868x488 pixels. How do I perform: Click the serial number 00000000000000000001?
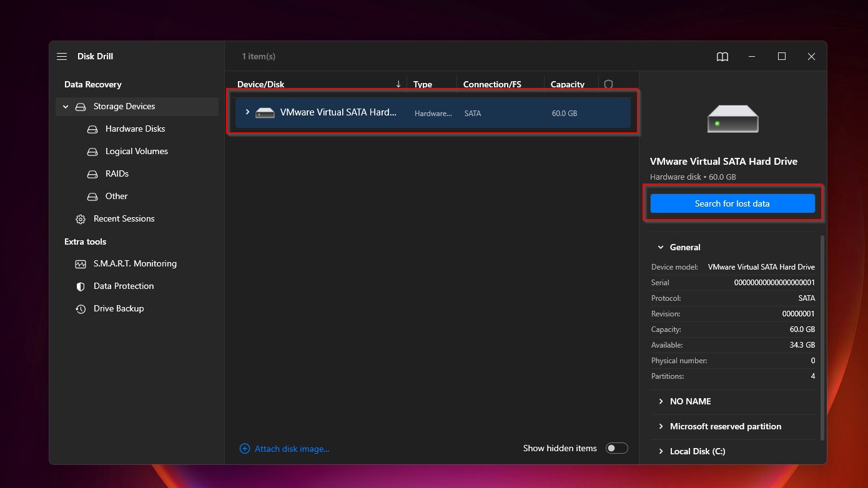774,283
